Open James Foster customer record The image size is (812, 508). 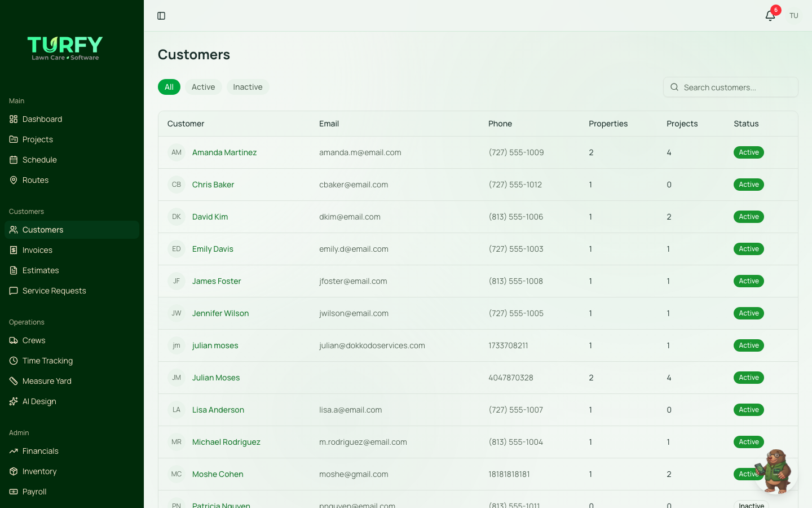(x=217, y=281)
